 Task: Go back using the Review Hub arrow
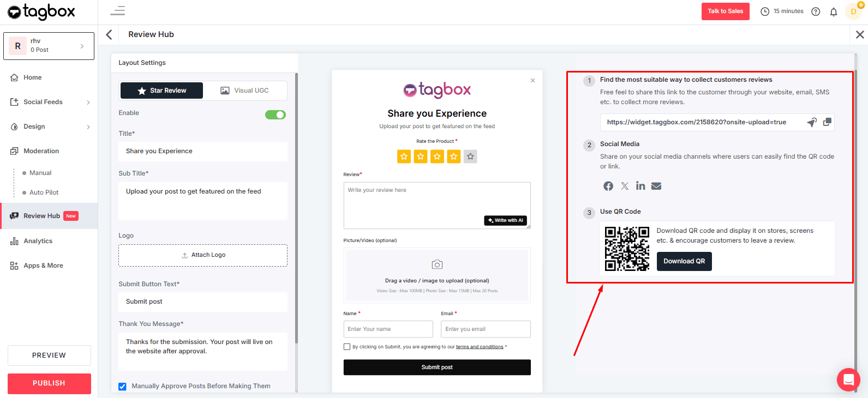109,34
